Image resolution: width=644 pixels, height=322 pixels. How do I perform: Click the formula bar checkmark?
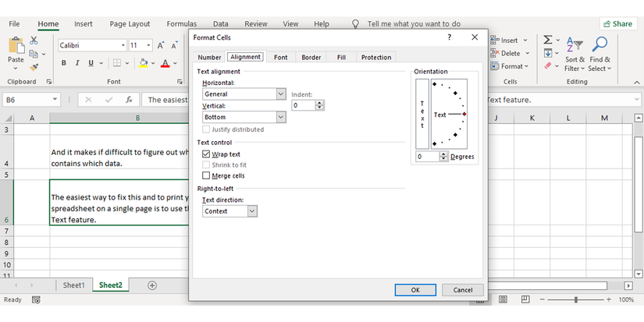click(x=109, y=100)
